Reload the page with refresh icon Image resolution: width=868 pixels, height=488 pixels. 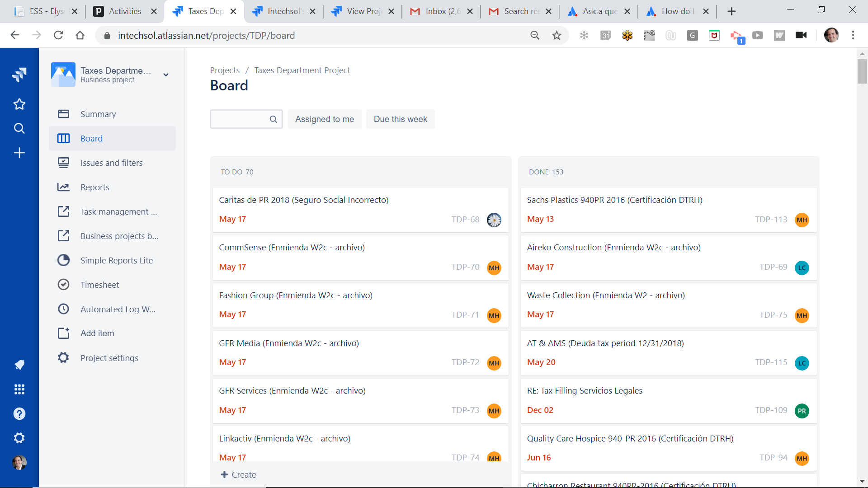[58, 35]
